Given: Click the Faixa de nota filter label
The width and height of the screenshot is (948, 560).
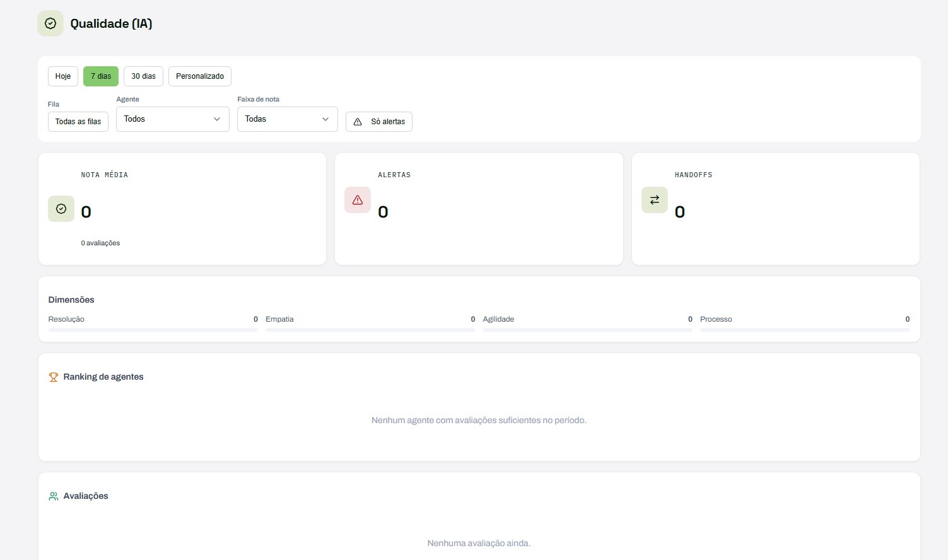Looking at the screenshot, I should [x=259, y=100].
